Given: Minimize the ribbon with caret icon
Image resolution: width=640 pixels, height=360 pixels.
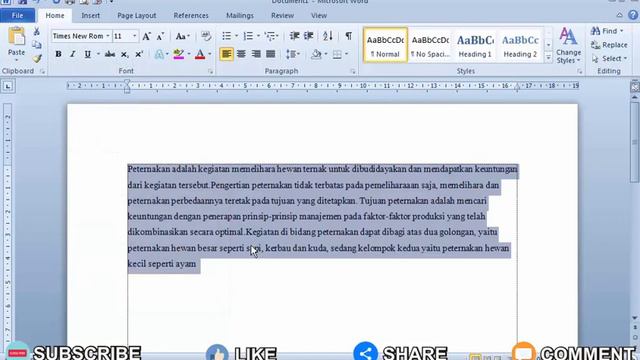Looking at the screenshot, I should coord(620,15).
